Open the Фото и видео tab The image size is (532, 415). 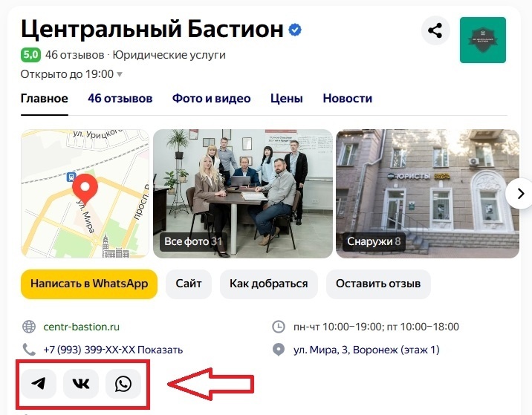211,98
